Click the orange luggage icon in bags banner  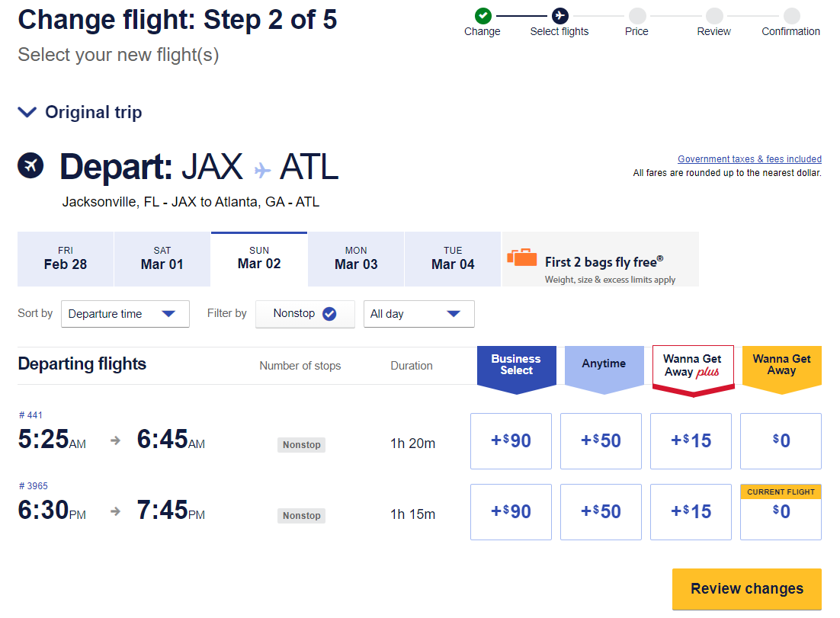(x=522, y=258)
